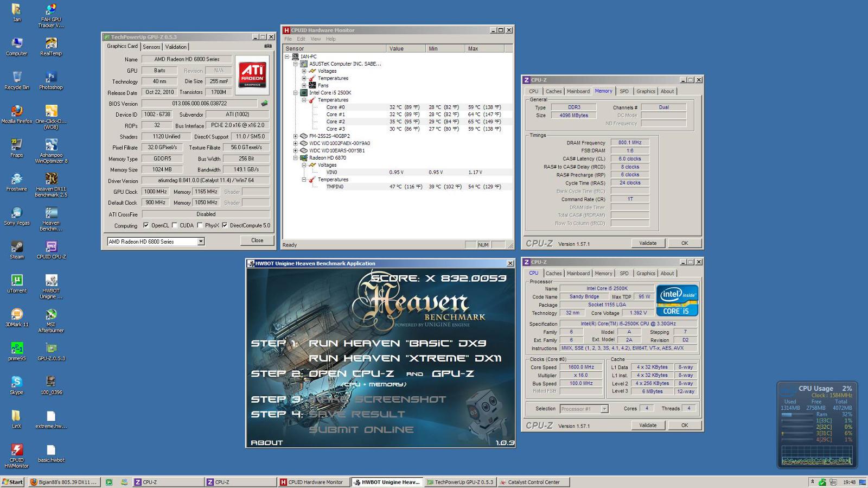The width and height of the screenshot is (868, 488).
Task: Click Validate in the upper CPU-Z Memory window
Action: click(x=648, y=243)
